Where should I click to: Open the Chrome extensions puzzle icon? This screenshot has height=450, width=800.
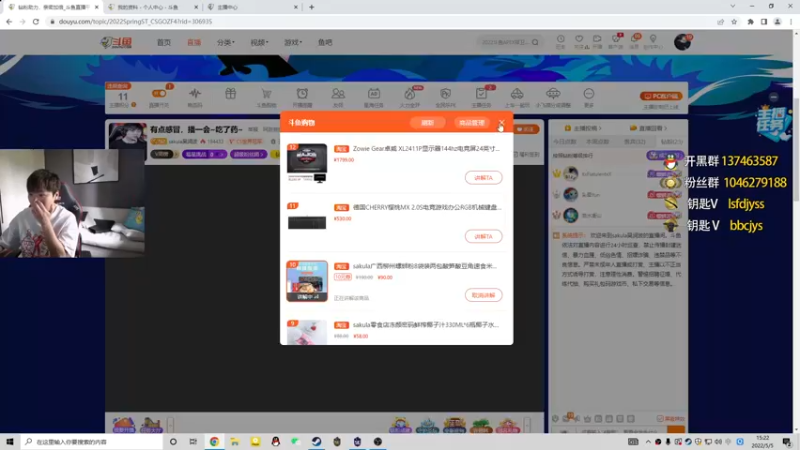coord(750,21)
